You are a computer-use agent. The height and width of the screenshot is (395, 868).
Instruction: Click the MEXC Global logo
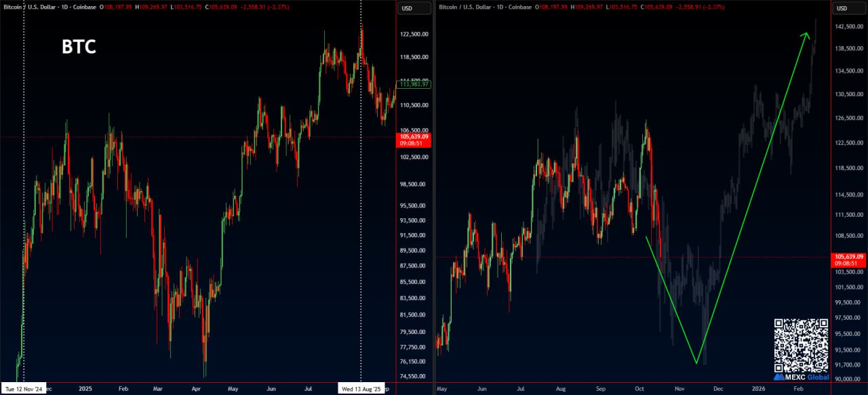click(x=801, y=377)
